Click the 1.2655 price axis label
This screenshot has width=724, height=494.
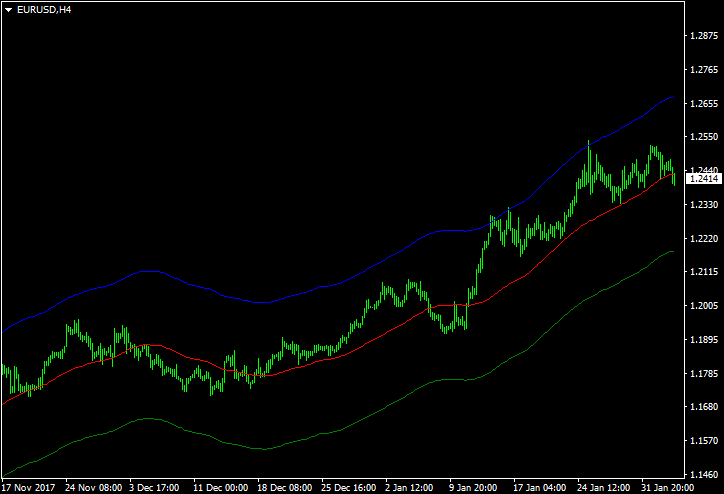pos(706,104)
